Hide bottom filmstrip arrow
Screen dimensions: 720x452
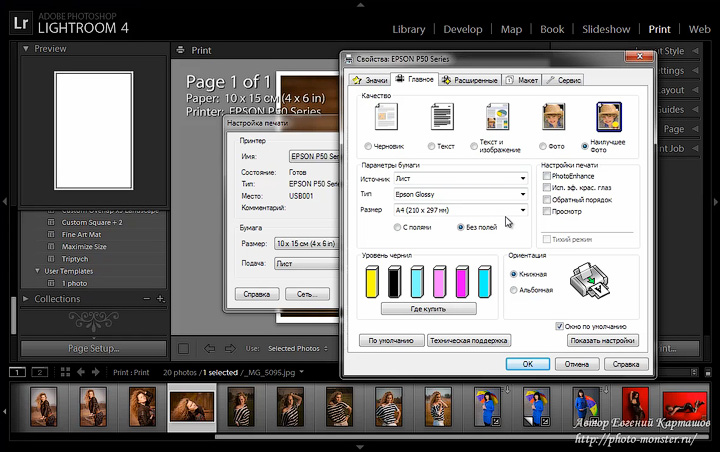coord(360,446)
